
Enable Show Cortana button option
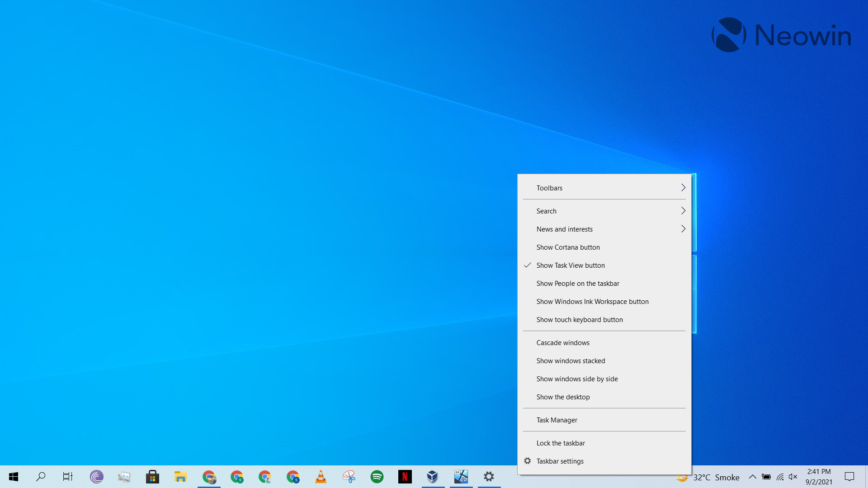pyautogui.click(x=568, y=247)
